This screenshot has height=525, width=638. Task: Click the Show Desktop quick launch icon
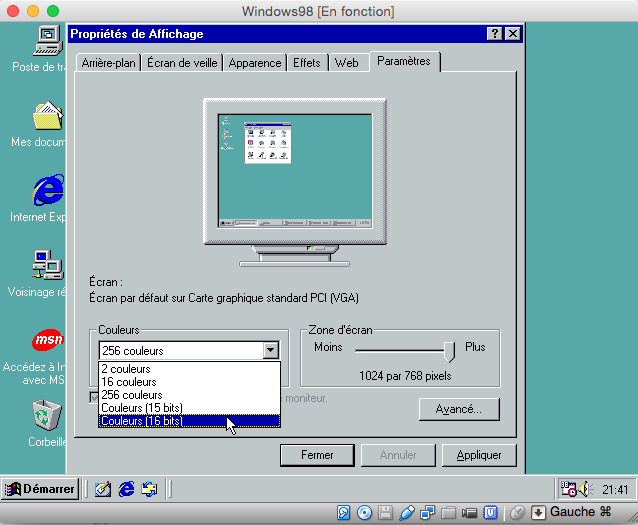pos(103,489)
